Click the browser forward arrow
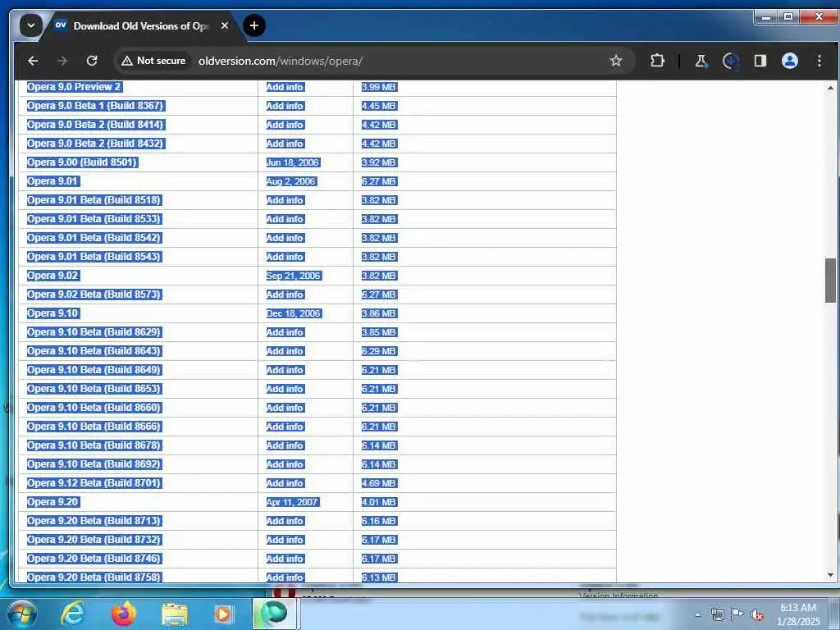Viewport: 840px width, 630px height. (62, 61)
